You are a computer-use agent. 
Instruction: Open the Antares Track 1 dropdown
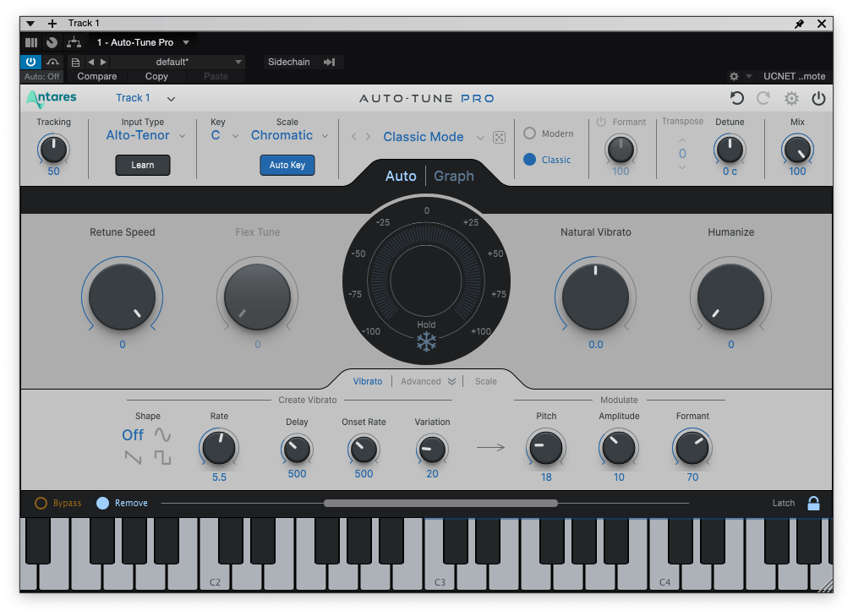click(145, 98)
